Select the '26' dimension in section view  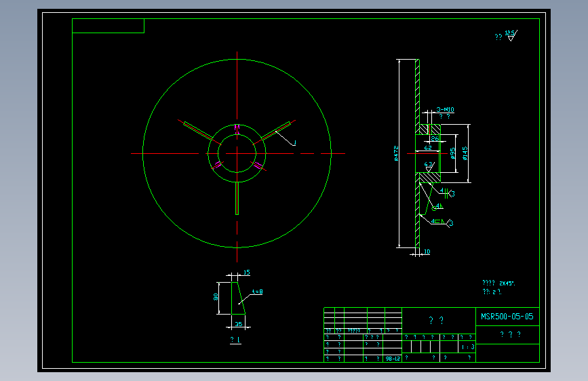click(x=435, y=138)
